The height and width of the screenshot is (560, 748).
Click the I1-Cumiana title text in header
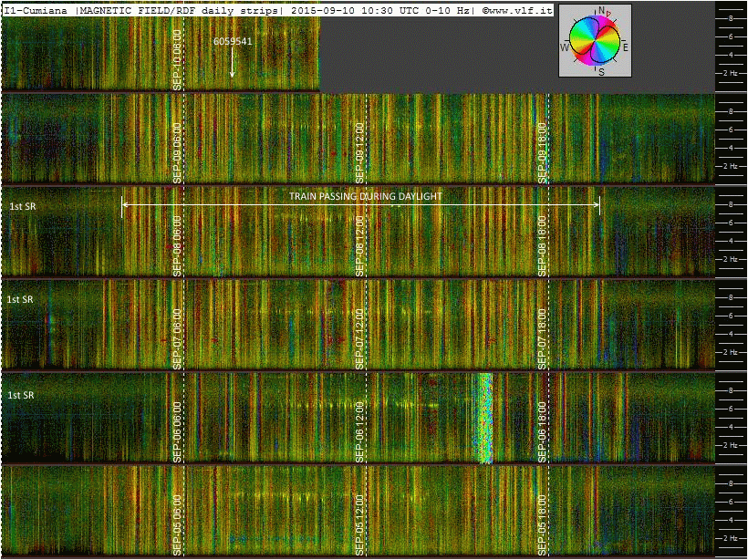tap(36, 9)
